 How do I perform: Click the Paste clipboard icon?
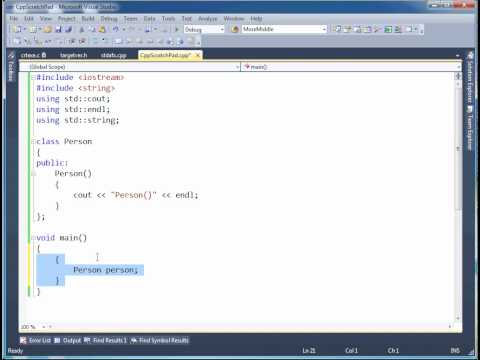coord(102,30)
